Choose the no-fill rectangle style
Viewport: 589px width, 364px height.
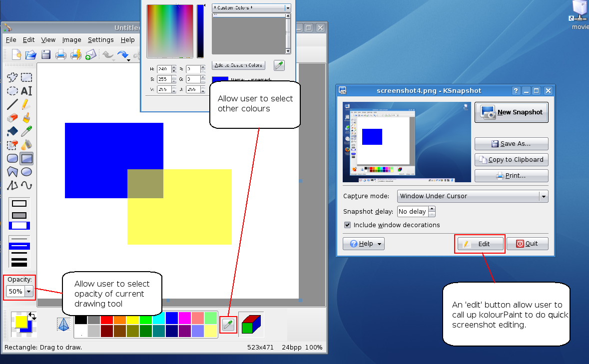tap(19, 203)
